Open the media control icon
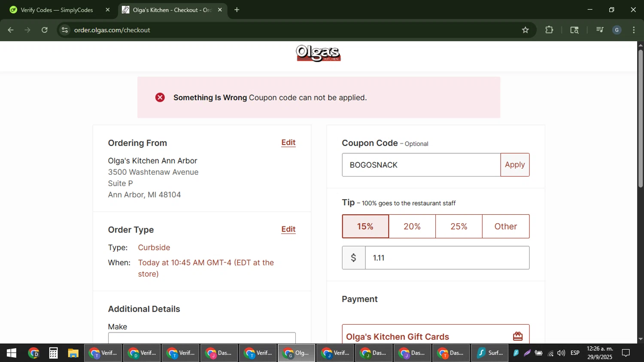The width and height of the screenshot is (644, 362). pyautogui.click(x=600, y=30)
